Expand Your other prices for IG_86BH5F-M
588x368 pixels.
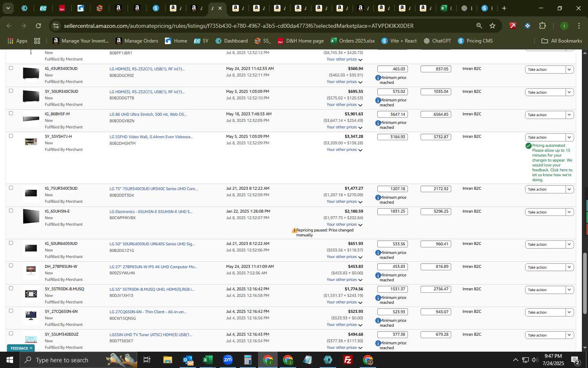(x=344, y=127)
